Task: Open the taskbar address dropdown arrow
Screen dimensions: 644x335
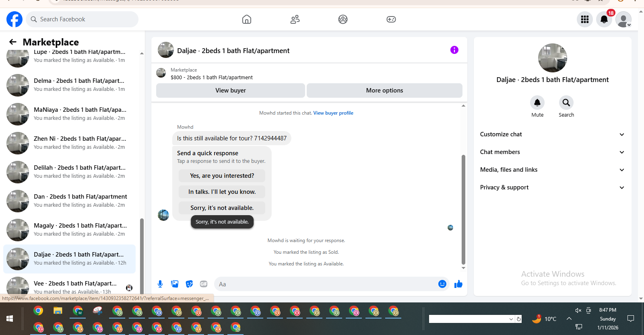Action: (511, 319)
